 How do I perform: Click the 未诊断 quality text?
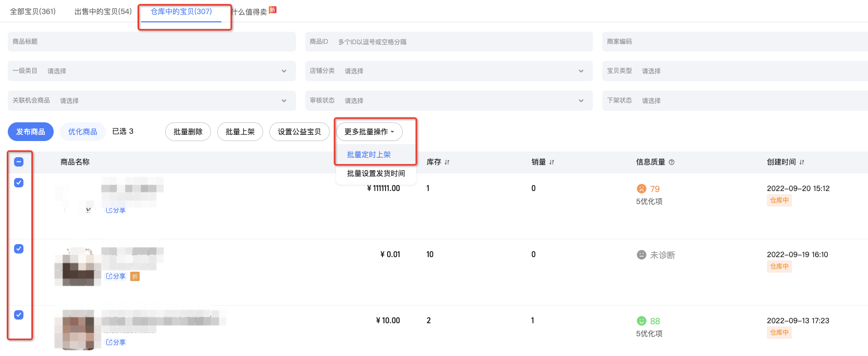663,255
